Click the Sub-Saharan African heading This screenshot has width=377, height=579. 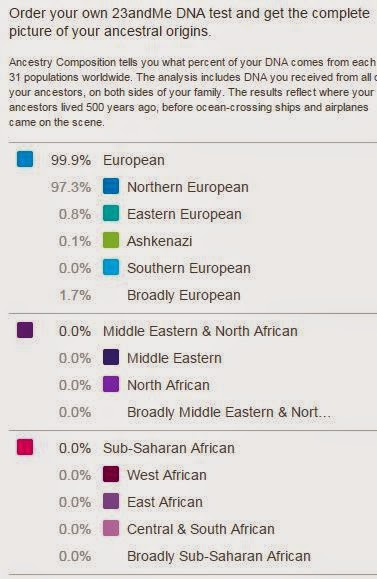tap(169, 448)
